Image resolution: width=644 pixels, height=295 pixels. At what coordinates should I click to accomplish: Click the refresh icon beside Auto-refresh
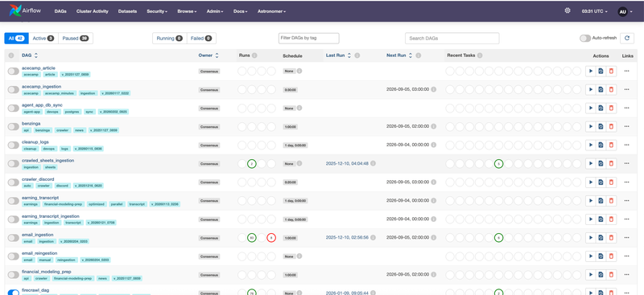tap(627, 38)
